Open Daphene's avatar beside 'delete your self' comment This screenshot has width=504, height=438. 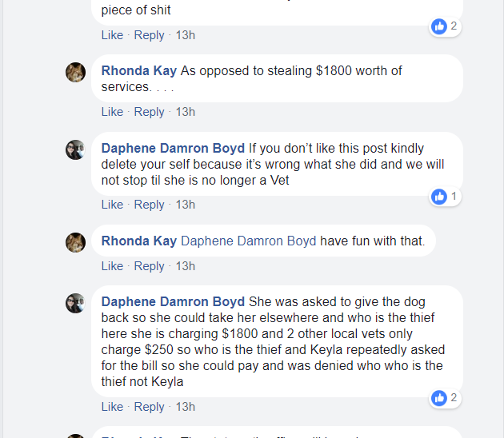tap(75, 149)
